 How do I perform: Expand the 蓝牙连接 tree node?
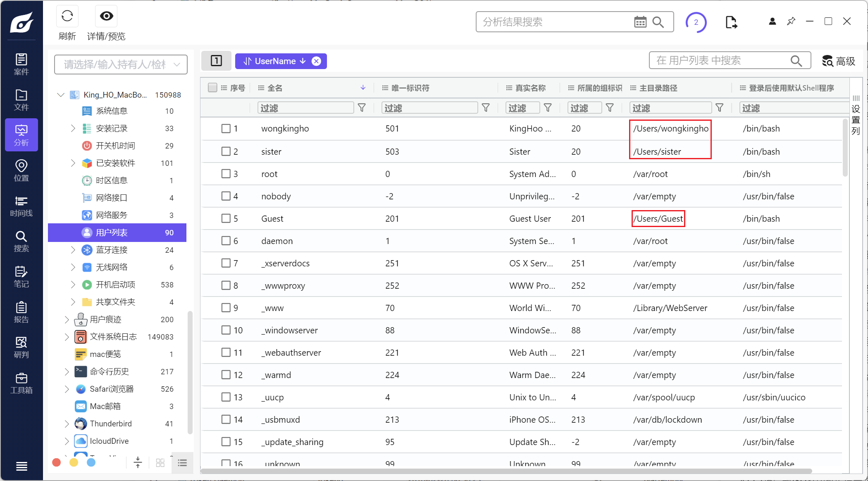pyautogui.click(x=73, y=250)
